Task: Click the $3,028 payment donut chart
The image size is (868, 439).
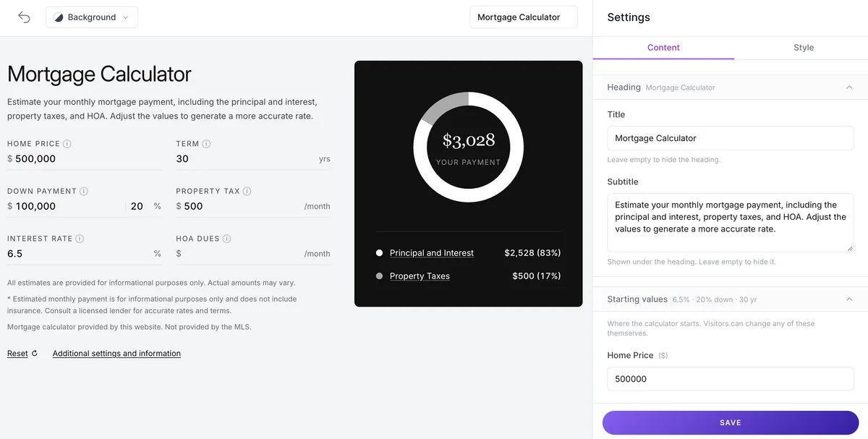Action: [x=469, y=147]
